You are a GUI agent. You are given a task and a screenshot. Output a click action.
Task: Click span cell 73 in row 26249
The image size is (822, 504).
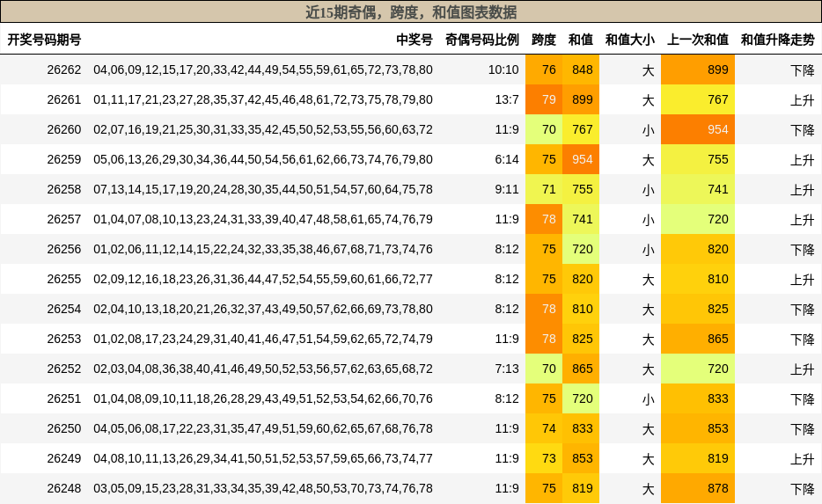544,458
